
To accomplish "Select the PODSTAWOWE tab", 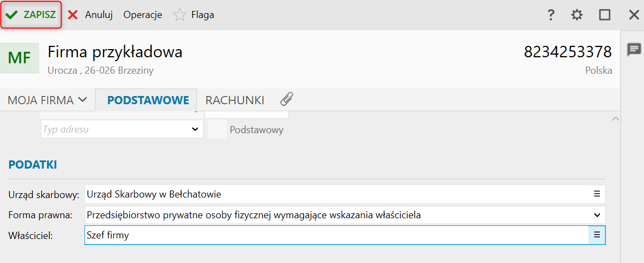I will click(148, 100).
